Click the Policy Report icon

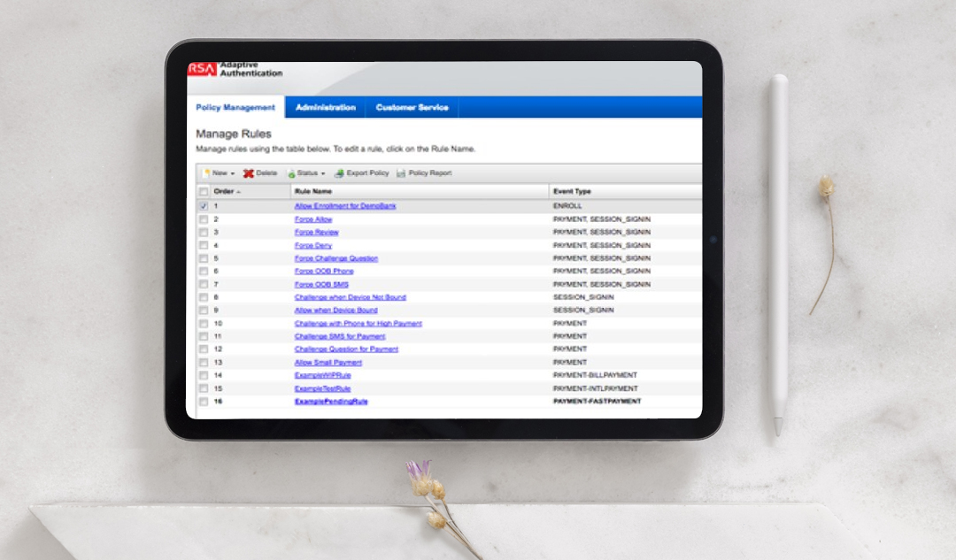coord(401,172)
